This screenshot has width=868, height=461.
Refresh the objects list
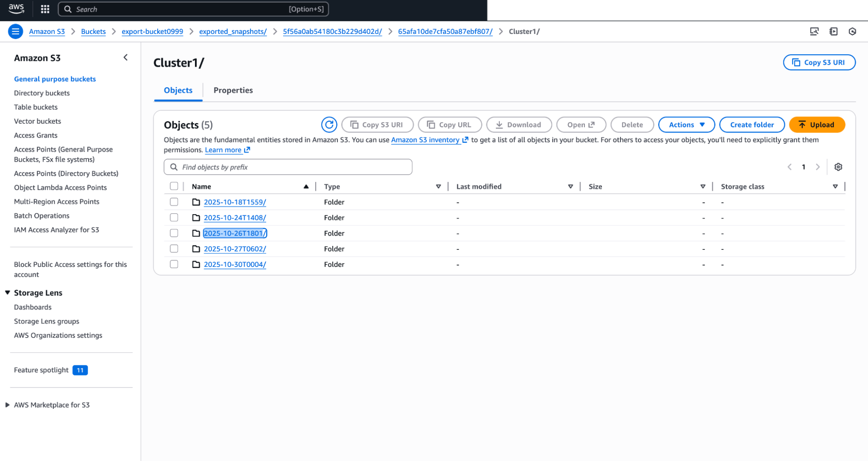(x=329, y=125)
